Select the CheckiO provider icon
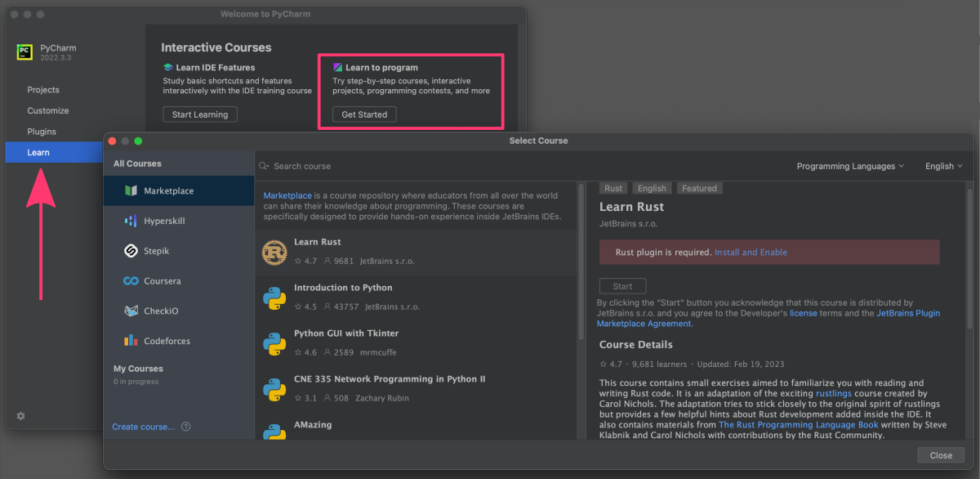 coord(131,311)
